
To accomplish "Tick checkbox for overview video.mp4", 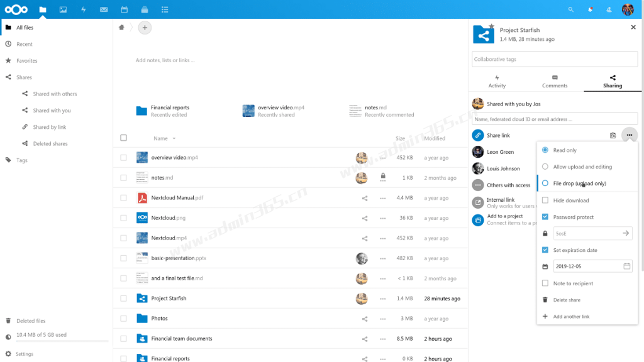I will (124, 158).
